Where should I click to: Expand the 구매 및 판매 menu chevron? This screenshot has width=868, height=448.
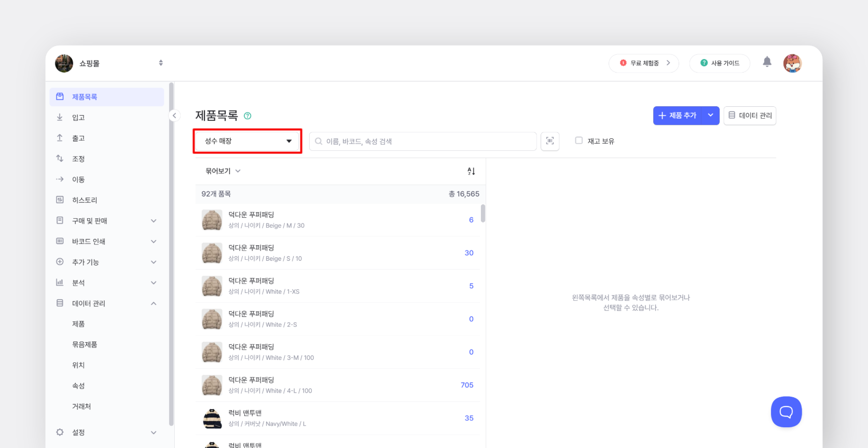point(154,221)
